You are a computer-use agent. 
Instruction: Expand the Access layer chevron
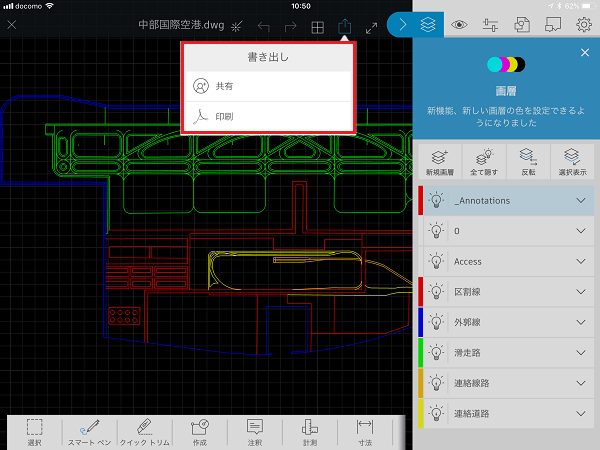[x=581, y=261]
